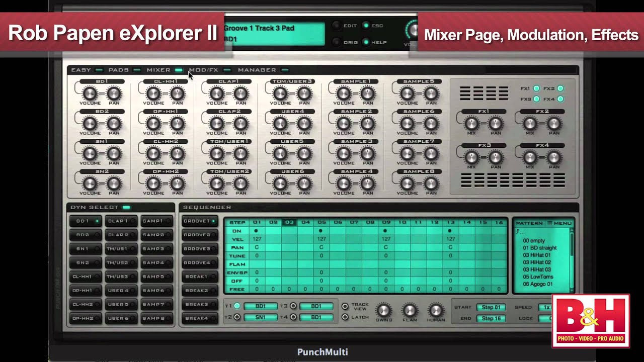Open T2 SN1 pad dropdown

pyautogui.click(x=261, y=317)
